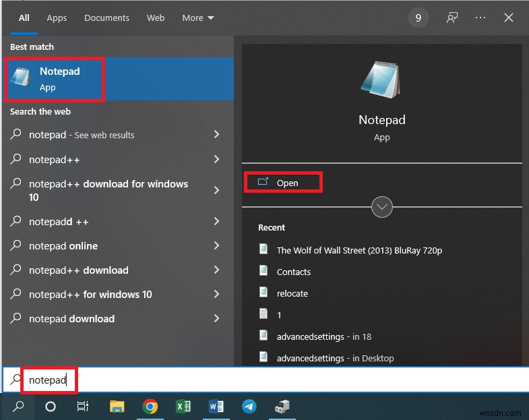The image size is (529, 420).
Task: Expand the More filter dropdown
Action: coord(198,18)
